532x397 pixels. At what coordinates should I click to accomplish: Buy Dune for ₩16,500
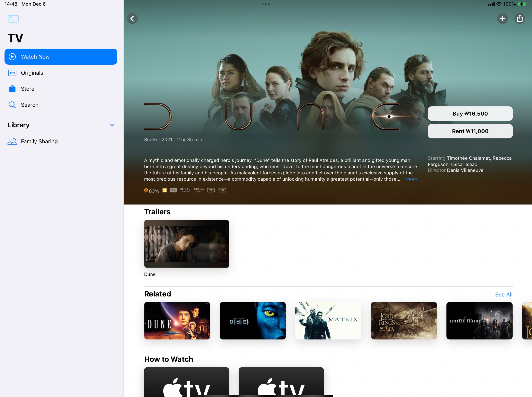click(x=470, y=114)
